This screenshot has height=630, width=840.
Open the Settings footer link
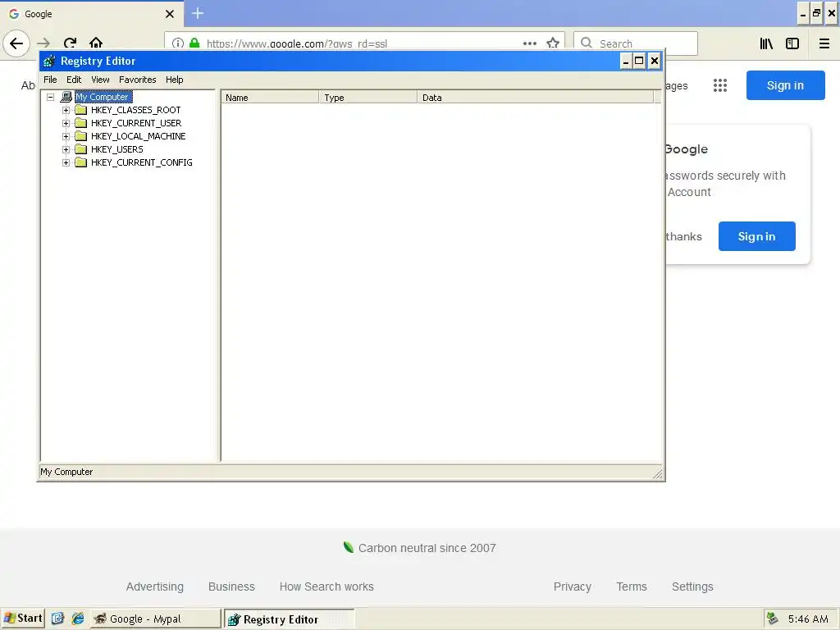click(x=692, y=587)
